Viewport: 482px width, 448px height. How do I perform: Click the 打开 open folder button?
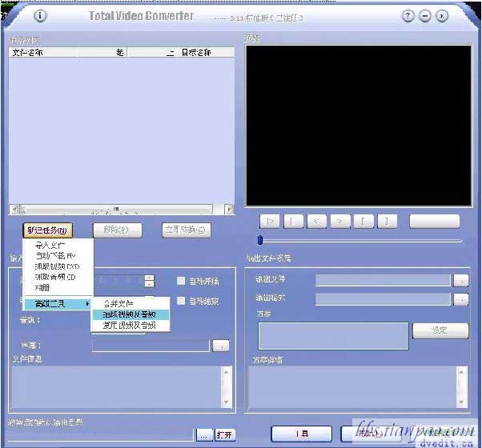(225, 435)
